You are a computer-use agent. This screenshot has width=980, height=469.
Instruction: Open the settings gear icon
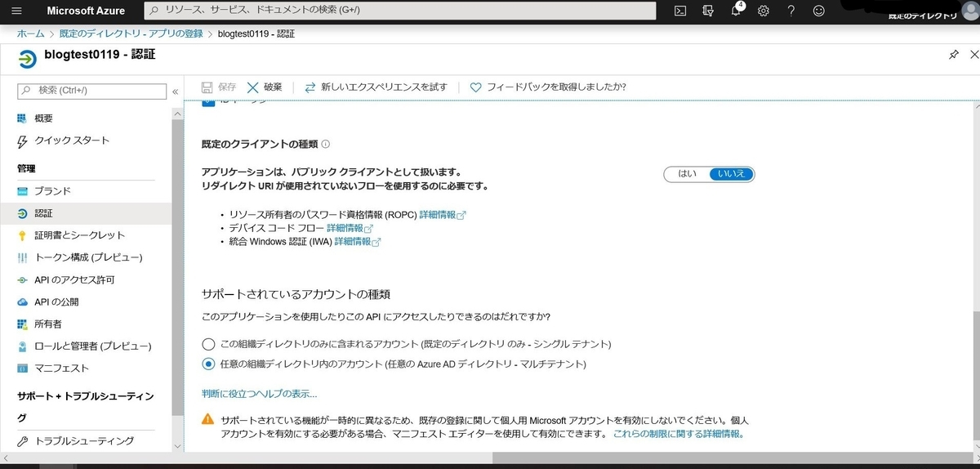764,11
